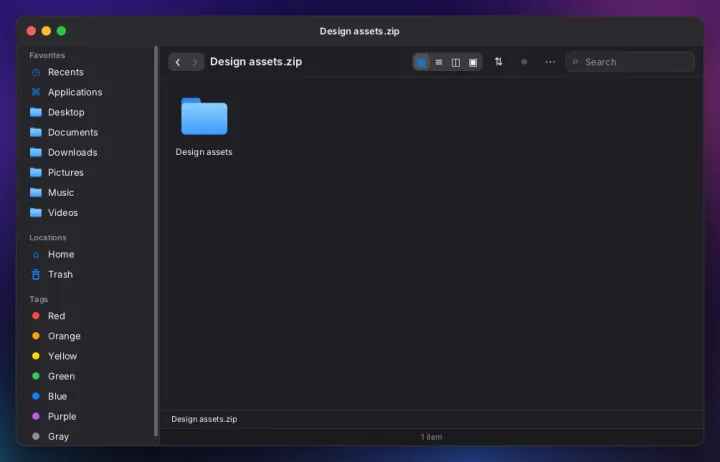This screenshot has width=720, height=462.
Task: Click the tag dot toolbar button
Action: [524, 62]
